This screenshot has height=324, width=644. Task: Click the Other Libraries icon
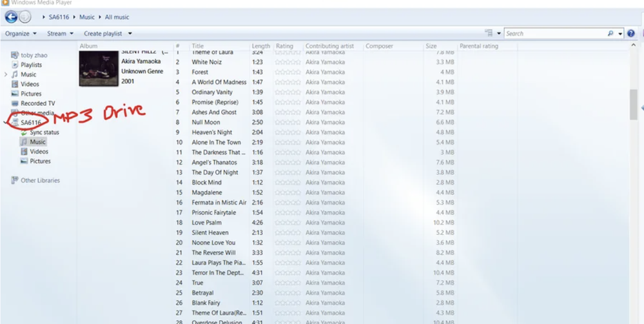click(15, 180)
